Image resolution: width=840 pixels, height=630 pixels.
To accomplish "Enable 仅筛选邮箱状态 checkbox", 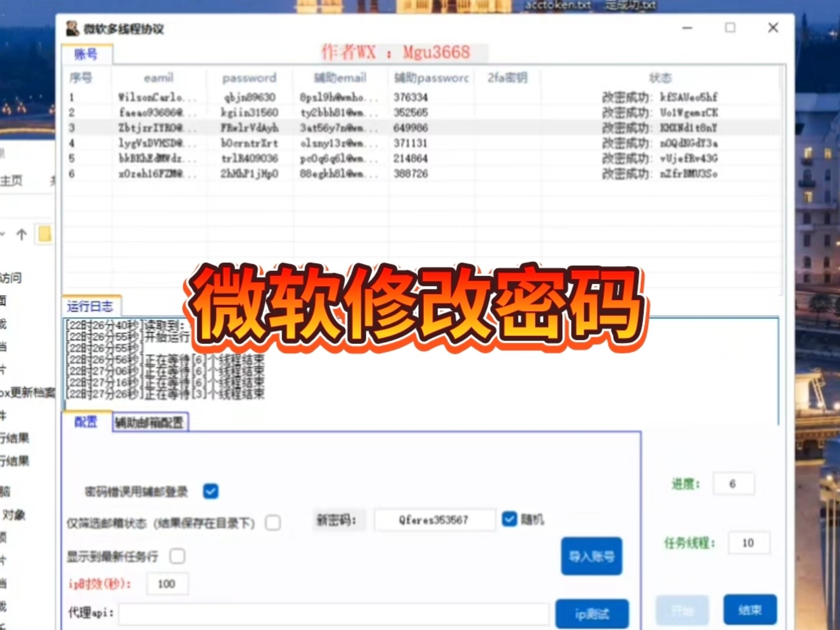I will (x=273, y=522).
